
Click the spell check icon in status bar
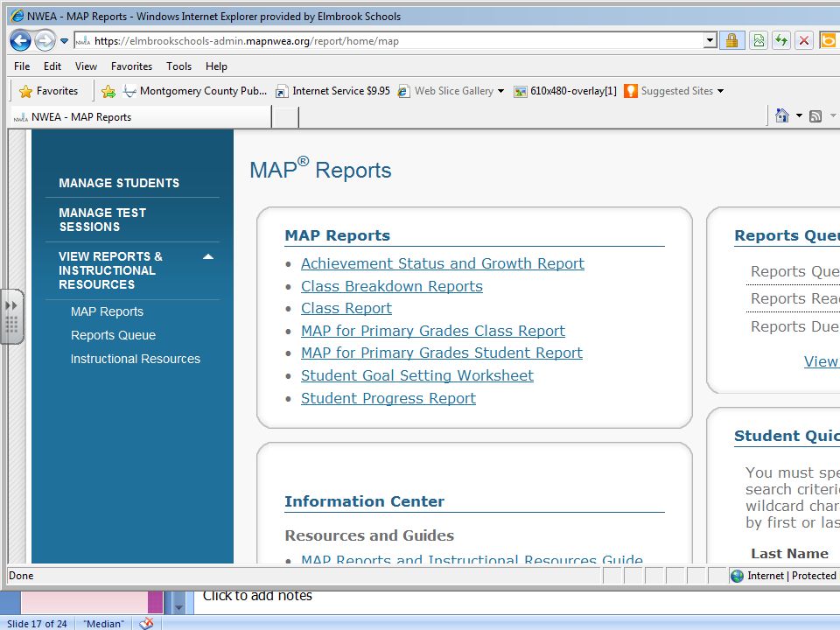tap(146, 623)
